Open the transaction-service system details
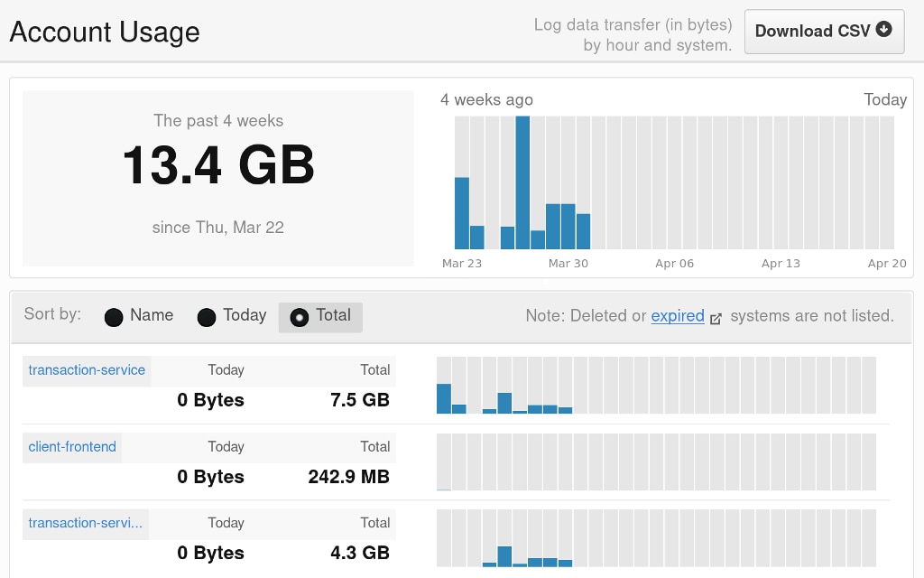The height and width of the screenshot is (578, 924). (x=86, y=369)
